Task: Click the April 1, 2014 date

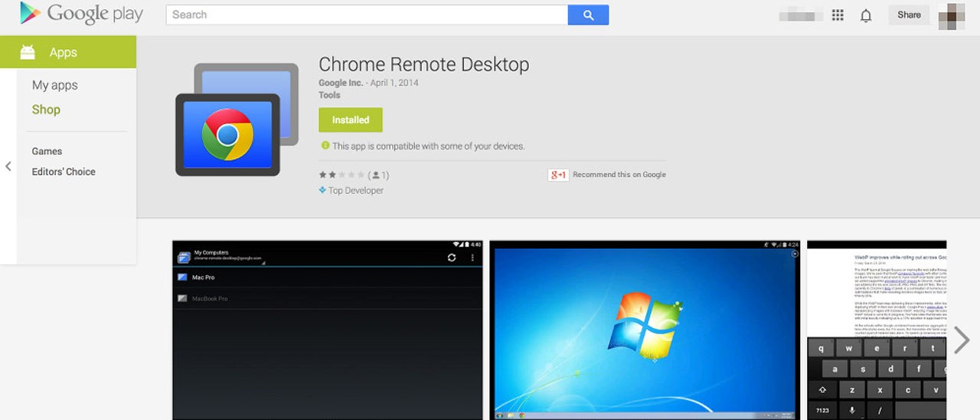Action: click(x=394, y=83)
